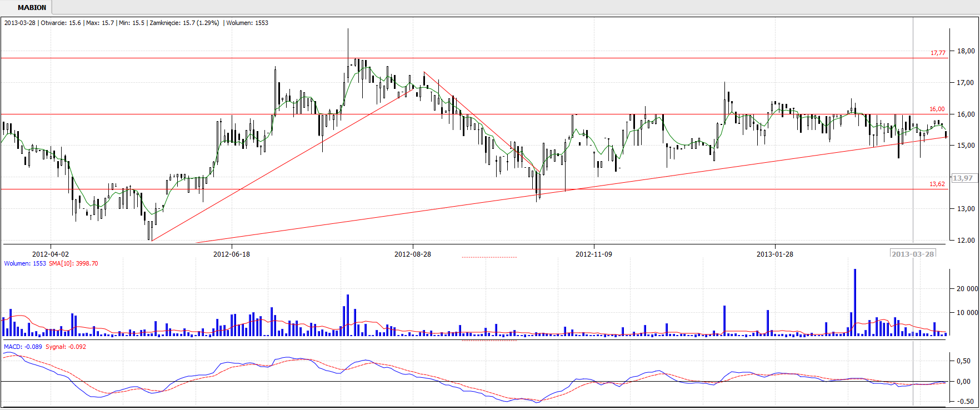Screen dimensions: 980x410
Task: Select the blue Wolumen indicator label
Action: (x=25, y=263)
